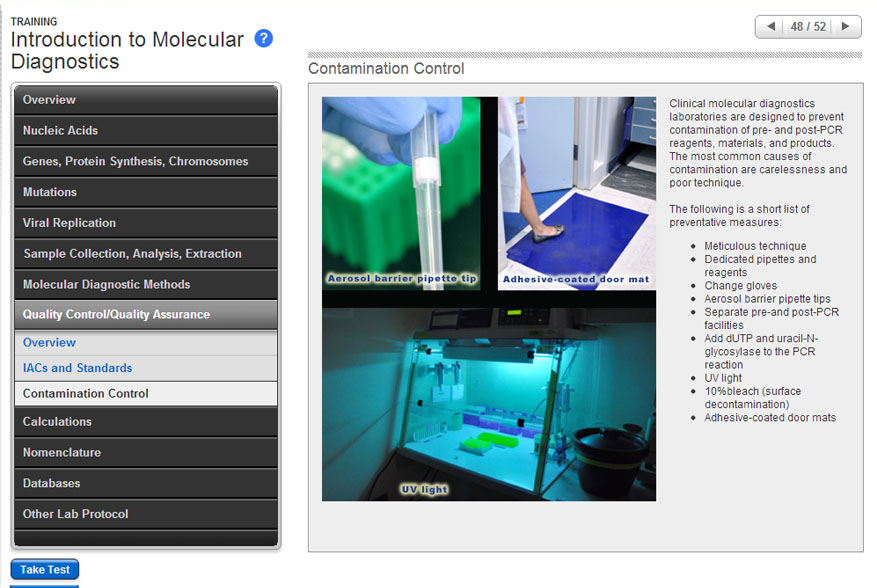The image size is (877, 588).
Task: Select the Viral Replication section
Action: coord(145,223)
